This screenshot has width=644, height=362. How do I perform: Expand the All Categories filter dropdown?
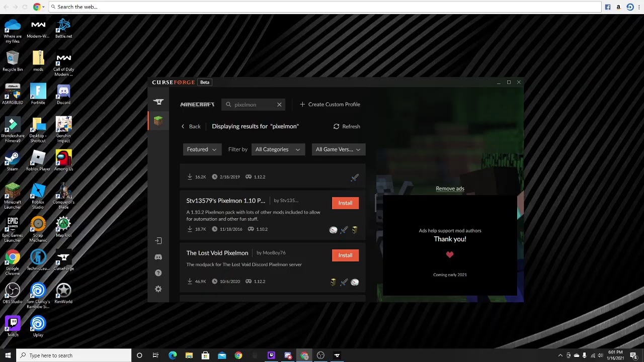(x=278, y=149)
